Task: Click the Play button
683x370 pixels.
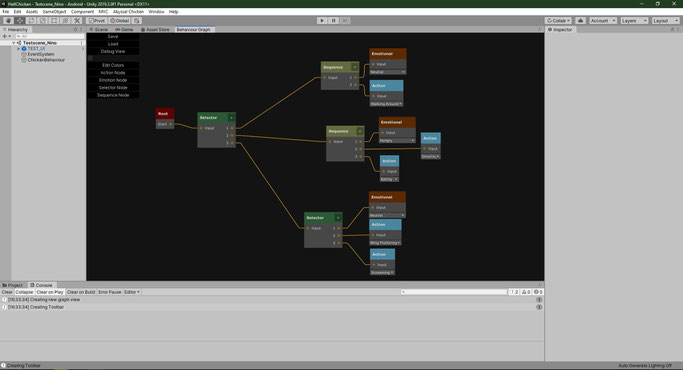Action: pos(322,20)
